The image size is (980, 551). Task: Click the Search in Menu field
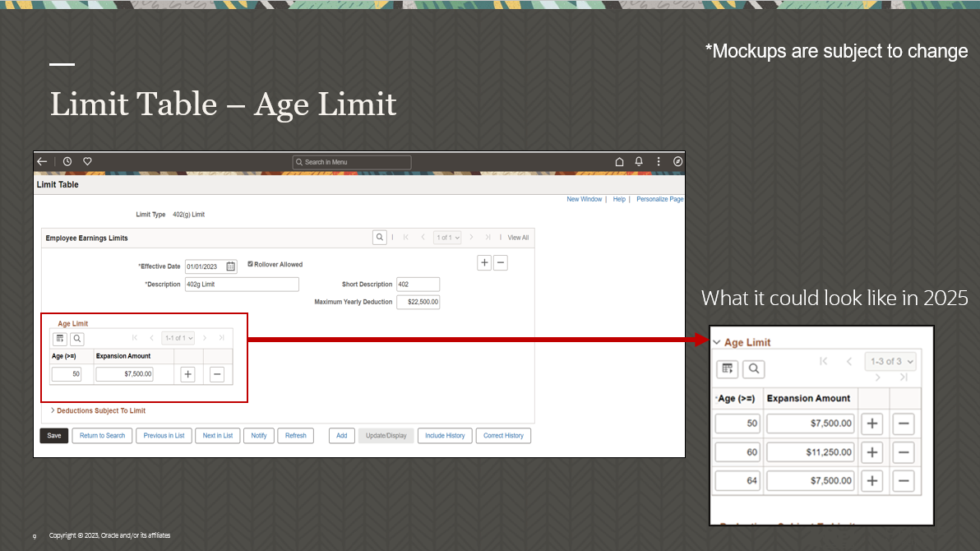[352, 162]
